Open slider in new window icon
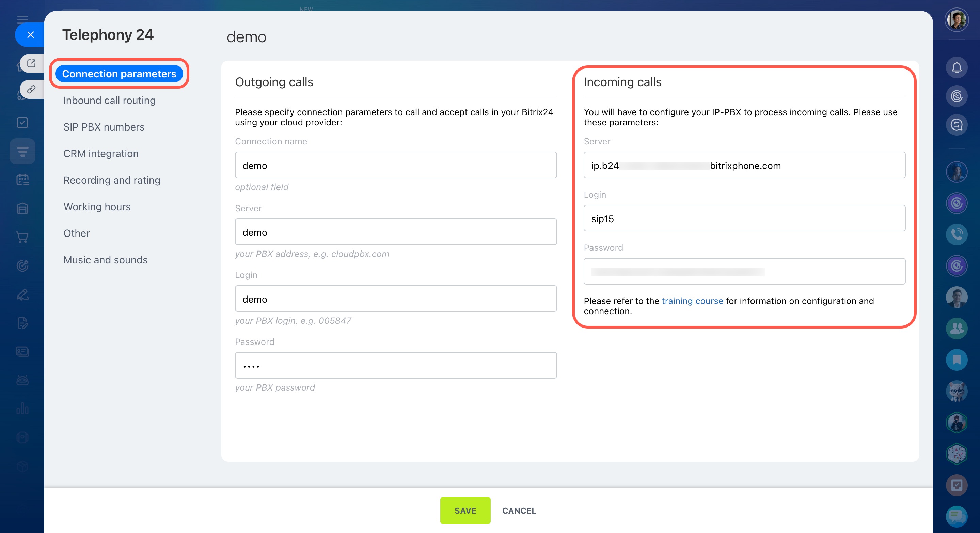The image size is (980, 533). tap(31, 63)
